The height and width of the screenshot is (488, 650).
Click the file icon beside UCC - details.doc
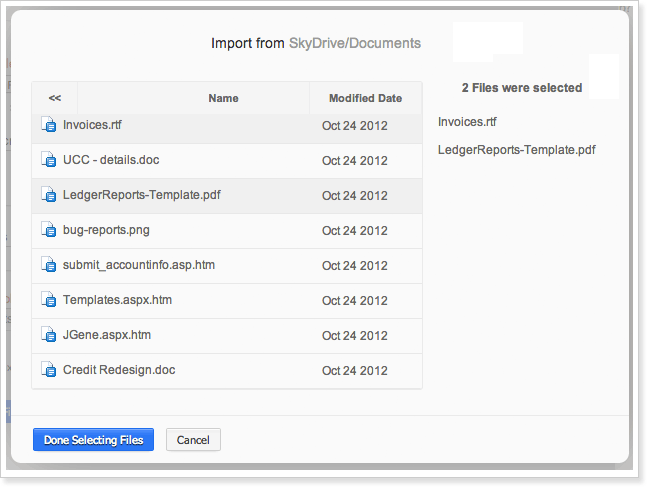49,160
